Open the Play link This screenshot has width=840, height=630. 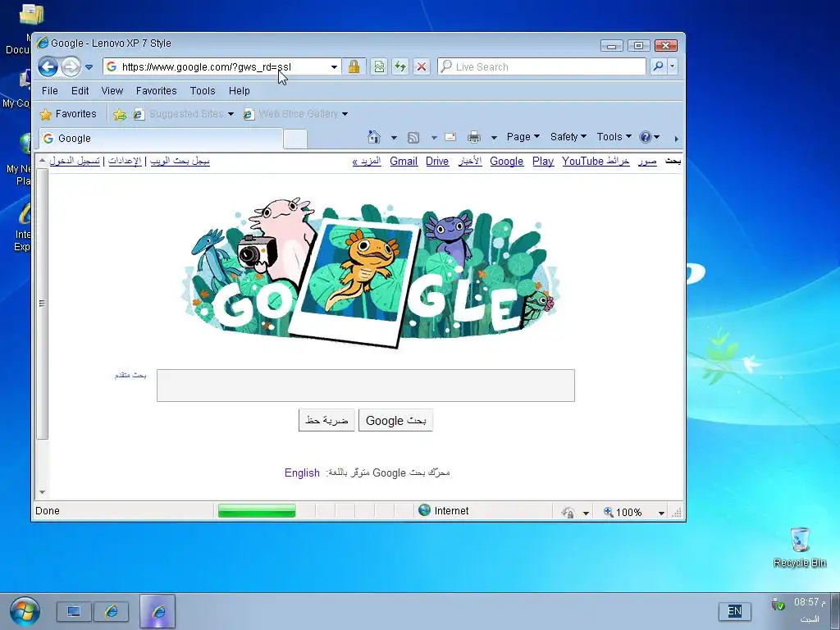click(x=543, y=162)
